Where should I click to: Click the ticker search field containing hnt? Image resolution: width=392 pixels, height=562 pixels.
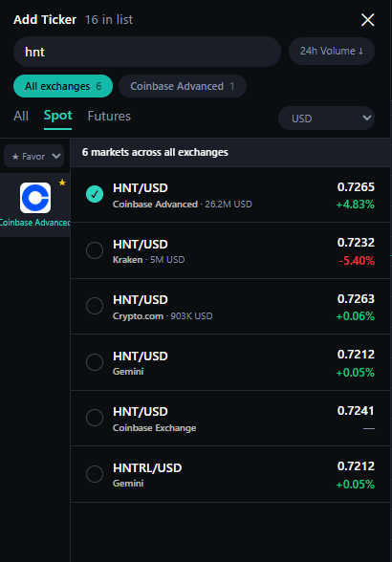click(147, 52)
